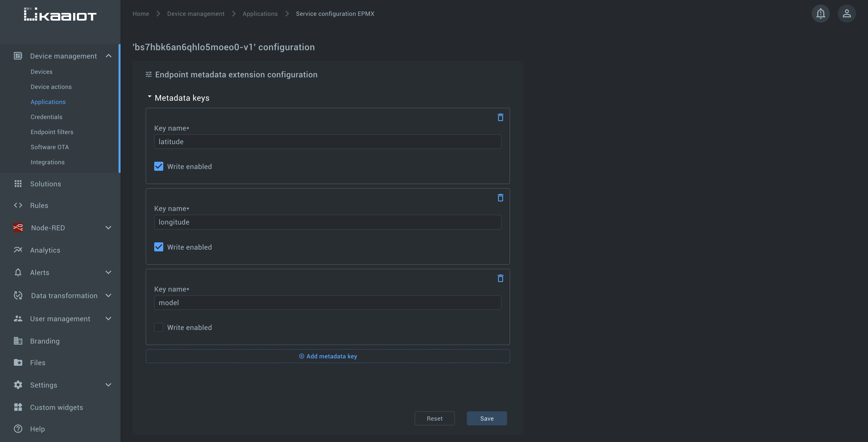Open Solutions in the sidebar

[45, 184]
